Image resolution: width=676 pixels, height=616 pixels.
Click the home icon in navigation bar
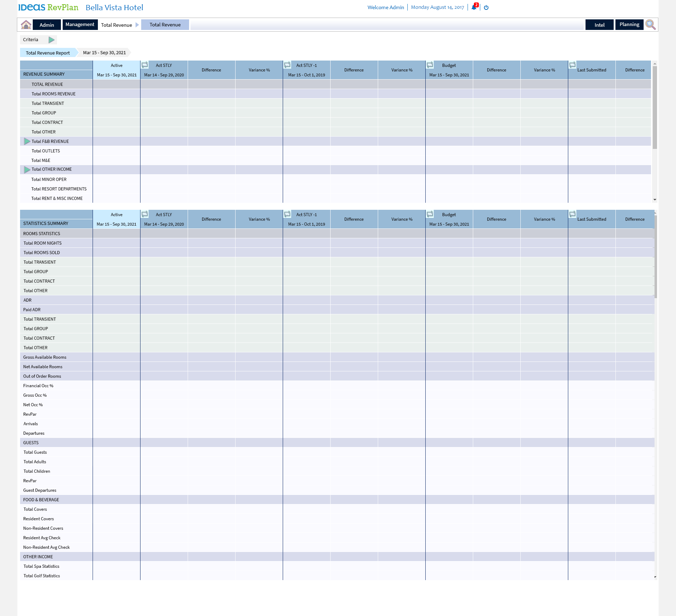[26, 25]
